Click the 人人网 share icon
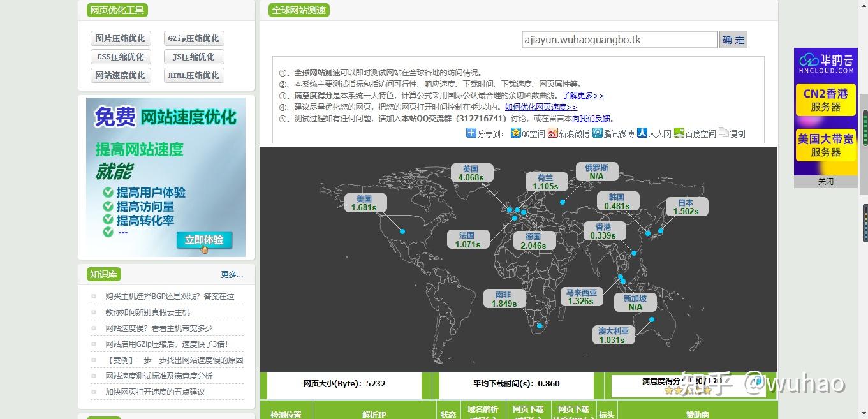The image size is (868, 419). [x=642, y=133]
